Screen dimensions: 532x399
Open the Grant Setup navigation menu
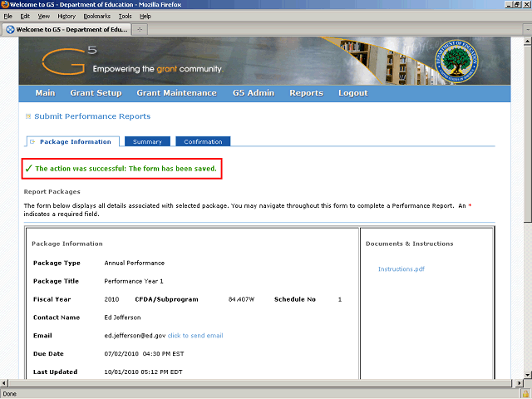96,93
